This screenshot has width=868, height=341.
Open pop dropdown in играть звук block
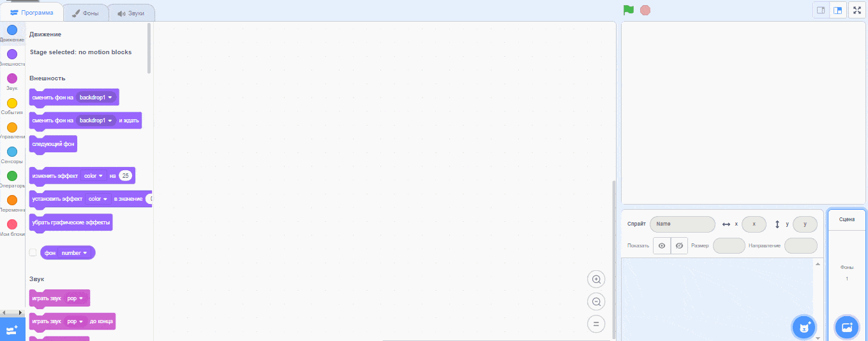pyautogui.click(x=75, y=298)
